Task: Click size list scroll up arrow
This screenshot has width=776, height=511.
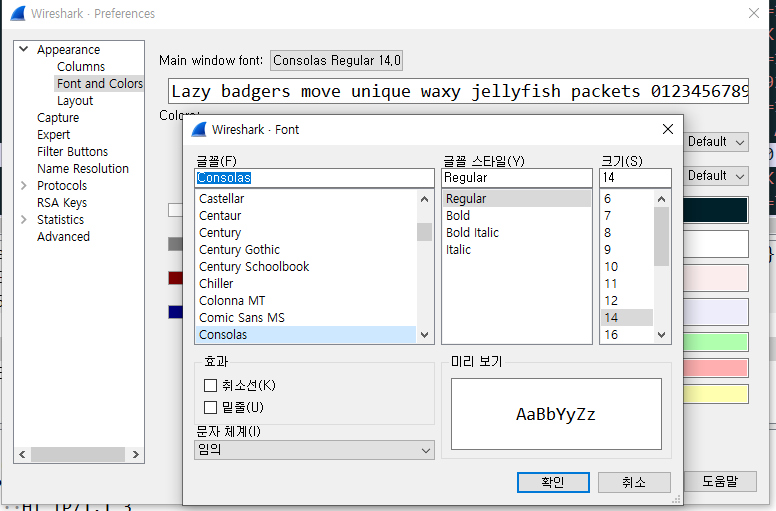Action: pyautogui.click(x=662, y=199)
